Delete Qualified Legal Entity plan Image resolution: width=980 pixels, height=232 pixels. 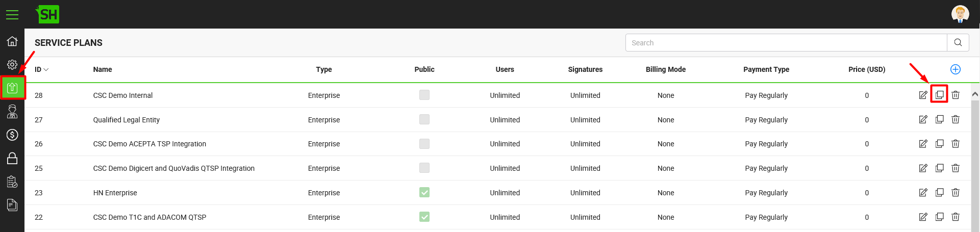[x=956, y=119]
